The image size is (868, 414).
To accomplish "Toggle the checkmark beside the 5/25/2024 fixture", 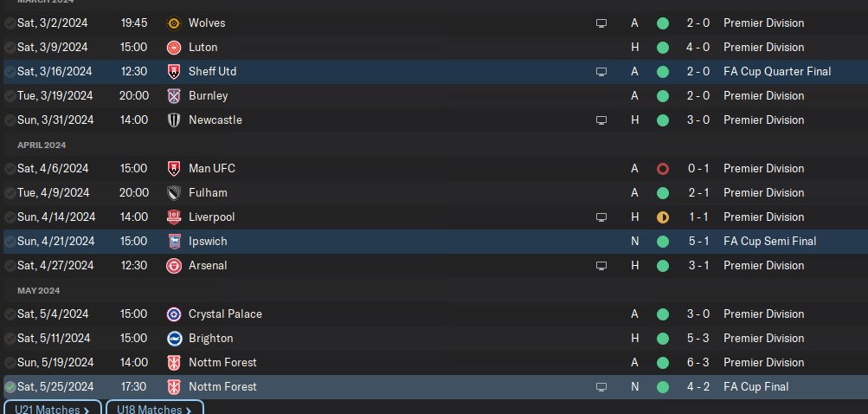I will (10, 387).
